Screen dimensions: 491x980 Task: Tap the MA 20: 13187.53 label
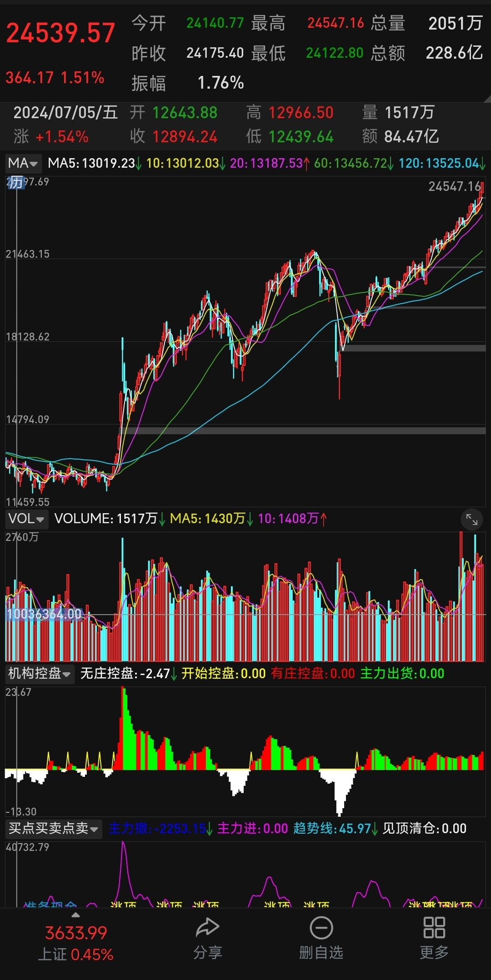270,163
